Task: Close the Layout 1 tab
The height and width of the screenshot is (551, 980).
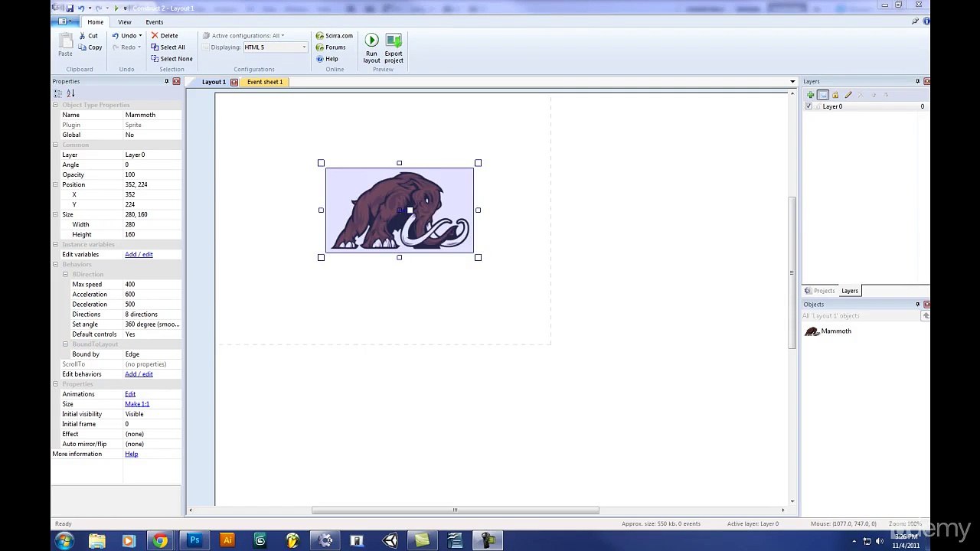Action: [234, 82]
